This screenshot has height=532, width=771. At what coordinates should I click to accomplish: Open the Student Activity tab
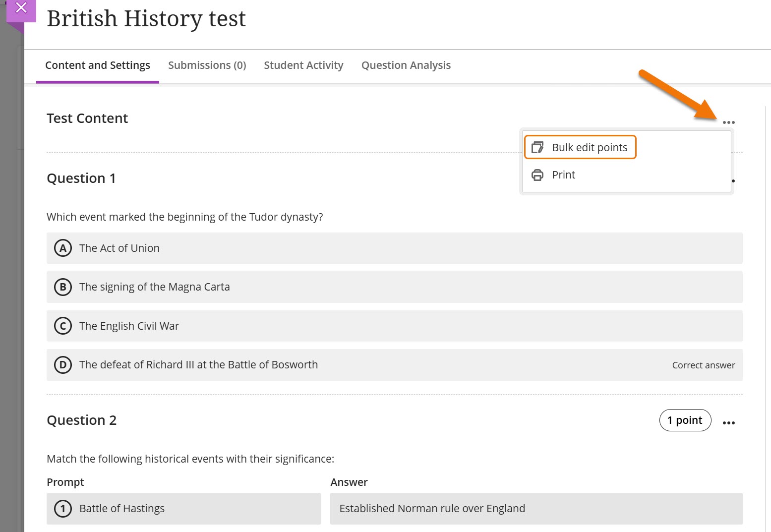(303, 65)
